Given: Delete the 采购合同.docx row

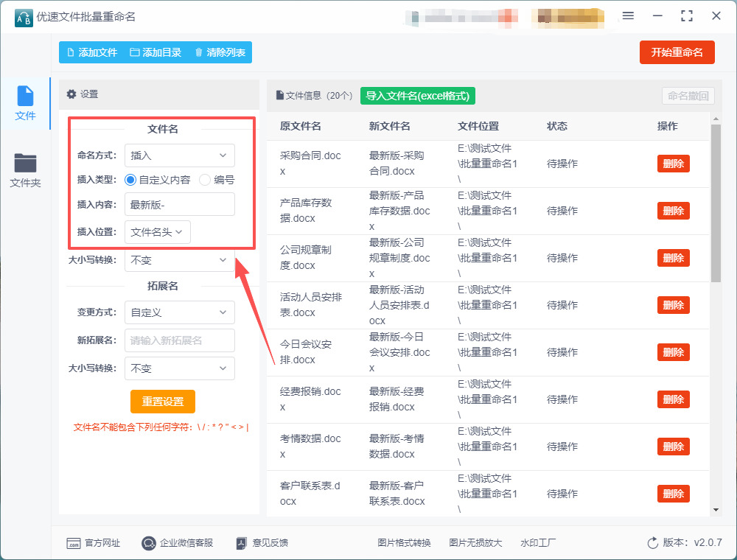Looking at the screenshot, I should pos(673,164).
